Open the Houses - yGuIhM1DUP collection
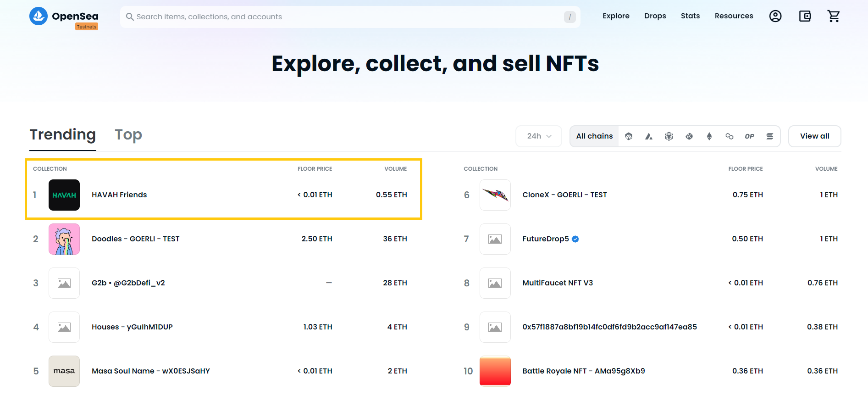The width and height of the screenshot is (868, 407). point(132,327)
